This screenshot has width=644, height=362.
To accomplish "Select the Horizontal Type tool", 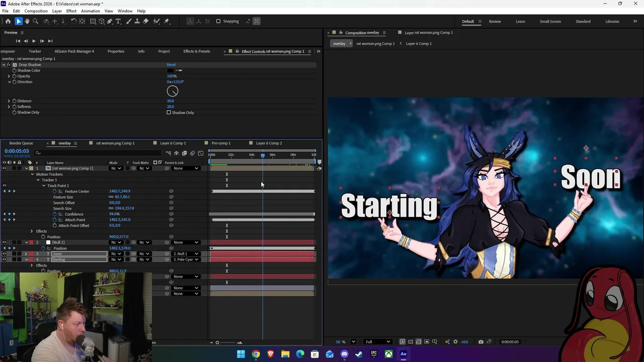I will click(x=118, y=21).
